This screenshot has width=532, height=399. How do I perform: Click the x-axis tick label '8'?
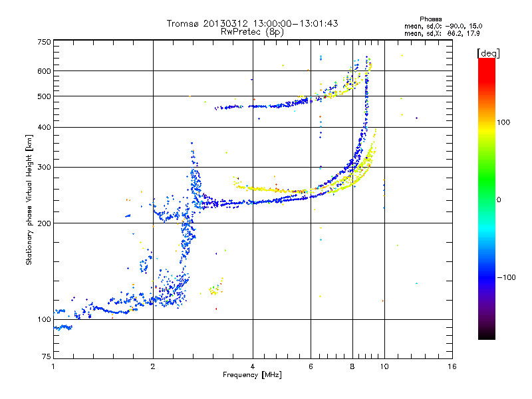(352, 366)
